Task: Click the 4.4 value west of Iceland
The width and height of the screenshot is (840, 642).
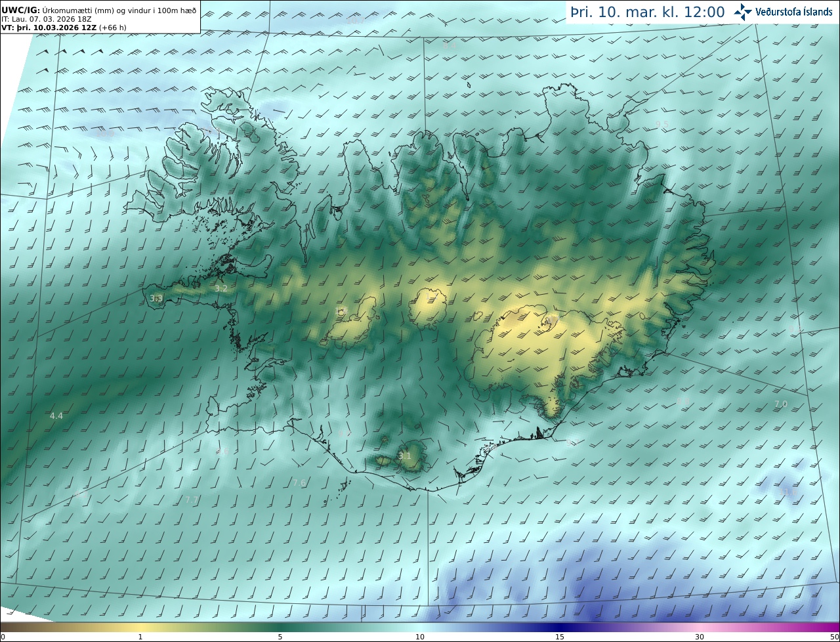Action: (56, 416)
